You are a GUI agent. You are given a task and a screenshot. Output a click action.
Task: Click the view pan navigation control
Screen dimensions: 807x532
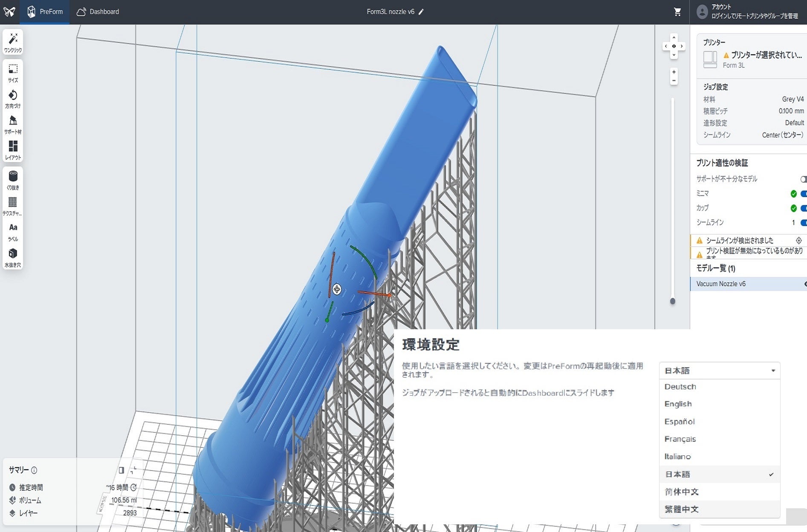click(674, 46)
